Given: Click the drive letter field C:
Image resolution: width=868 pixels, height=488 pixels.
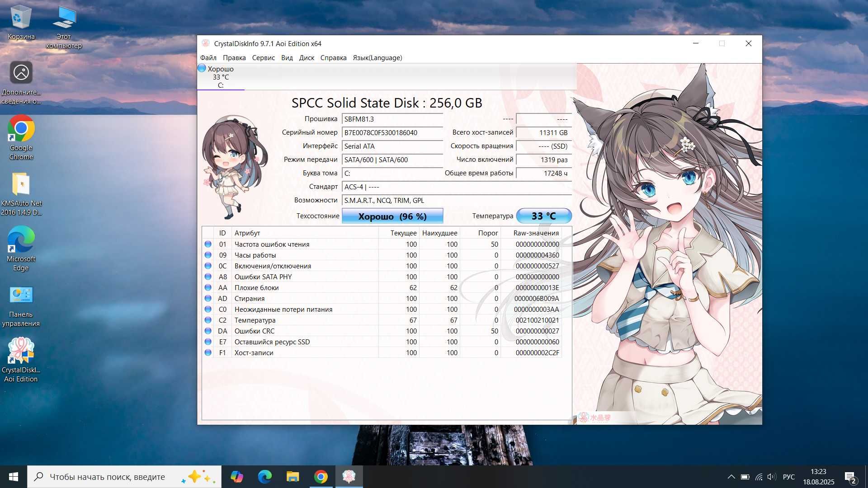Looking at the screenshot, I should 392,174.
